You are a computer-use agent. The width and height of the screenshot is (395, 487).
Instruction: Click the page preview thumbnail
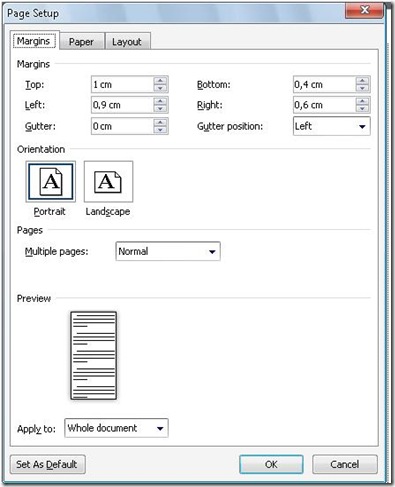tap(94, 355)
